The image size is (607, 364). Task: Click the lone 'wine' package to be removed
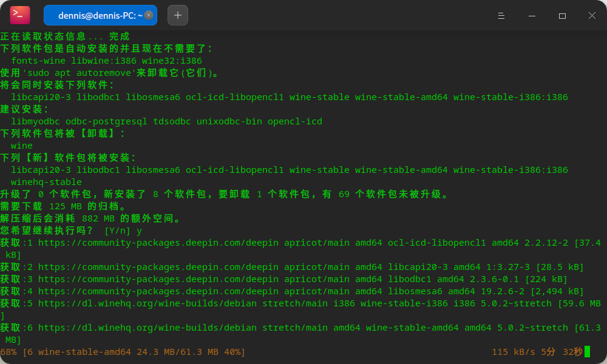point(22,146)
